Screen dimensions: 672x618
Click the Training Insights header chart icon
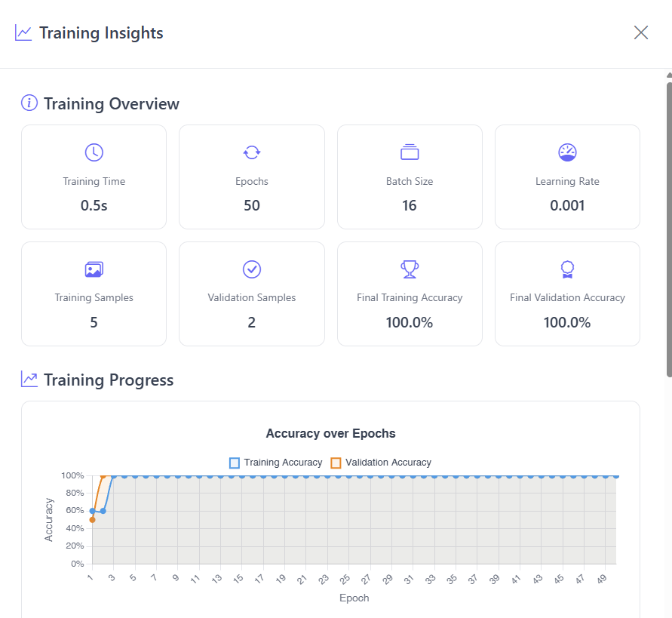point(23,32)
